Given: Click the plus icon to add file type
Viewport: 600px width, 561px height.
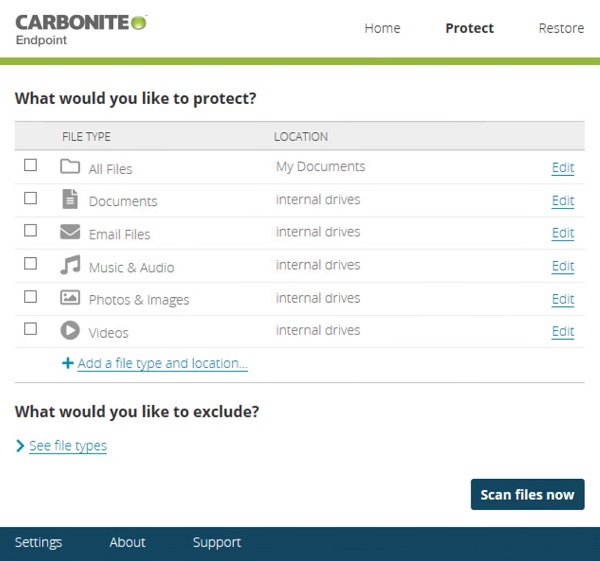Looking at the screenshot, I should (68, 363).
